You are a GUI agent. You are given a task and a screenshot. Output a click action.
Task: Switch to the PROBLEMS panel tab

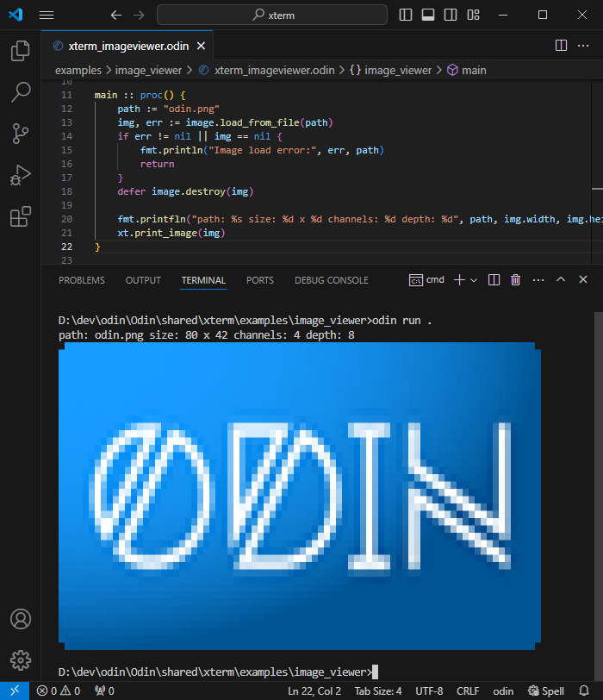82,280
